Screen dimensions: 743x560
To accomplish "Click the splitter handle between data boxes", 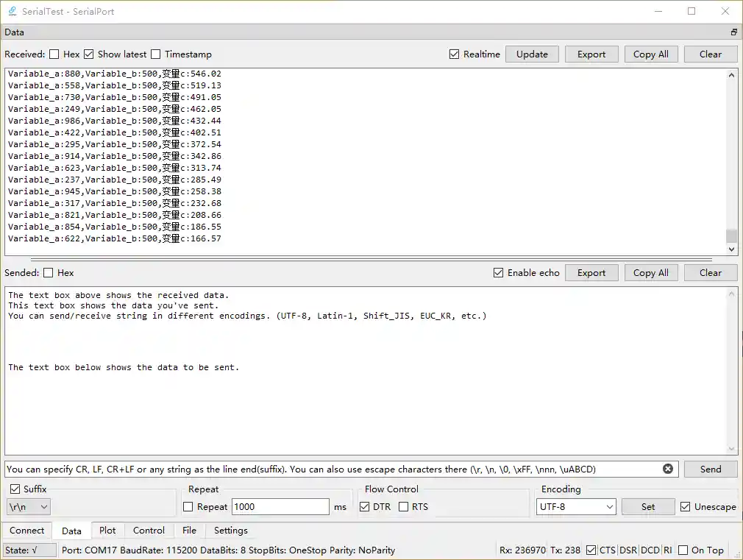I will pyautogui.click(x=371, y=260).
